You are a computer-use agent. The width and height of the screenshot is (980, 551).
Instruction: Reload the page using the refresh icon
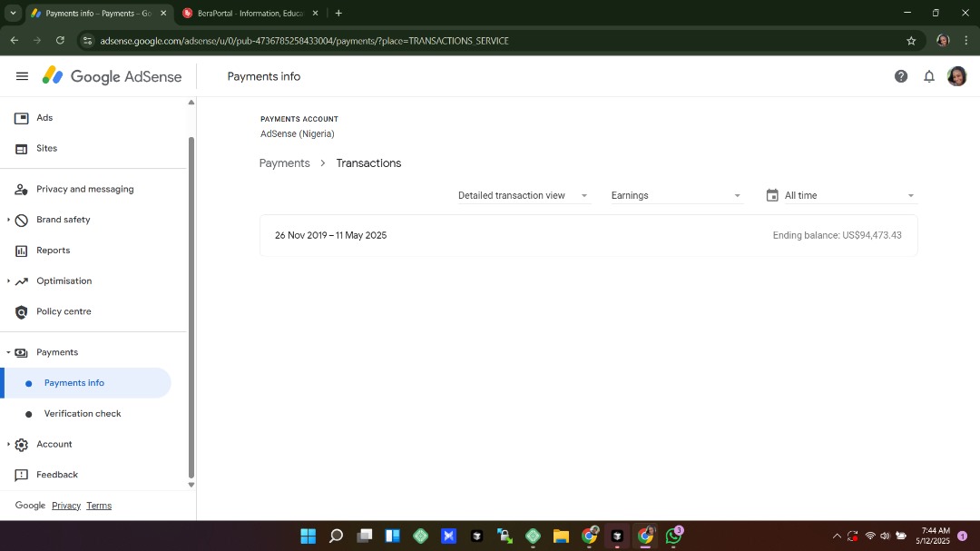coord(60,41)
